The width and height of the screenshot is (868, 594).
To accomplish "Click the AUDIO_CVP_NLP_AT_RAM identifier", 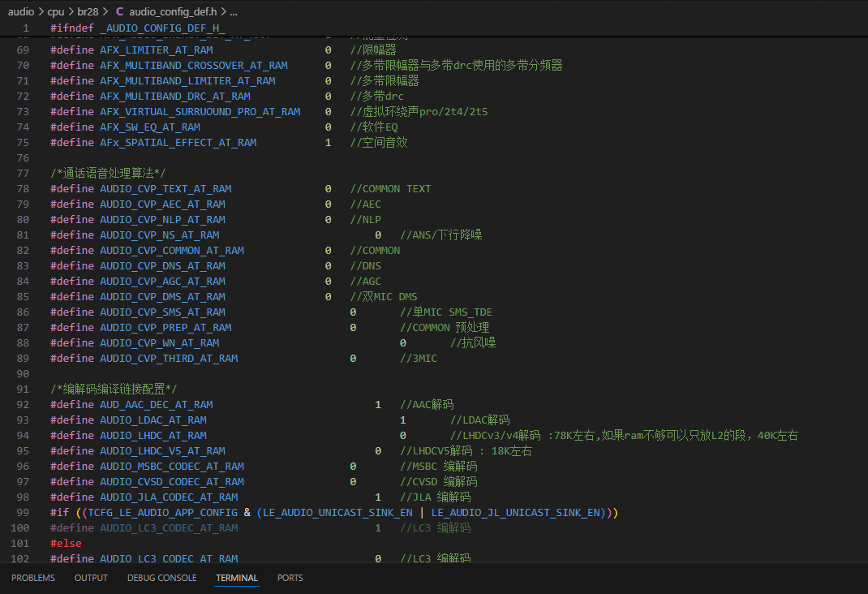I will [x=163, y=220].
